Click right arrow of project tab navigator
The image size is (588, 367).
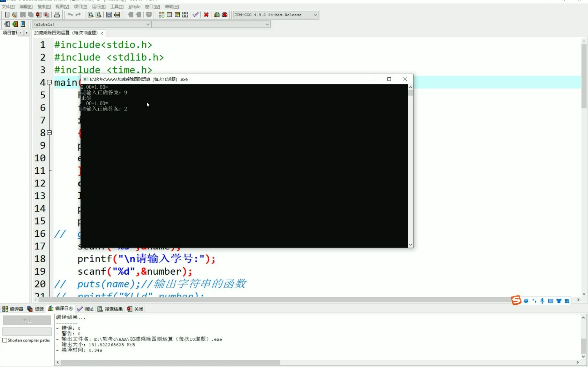point(27,33)
